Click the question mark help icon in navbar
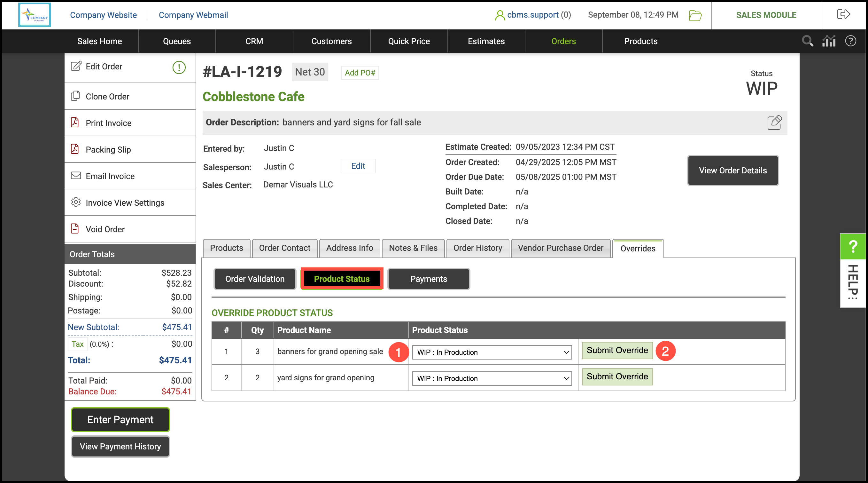868x483 pixels. tap(850, 41)
